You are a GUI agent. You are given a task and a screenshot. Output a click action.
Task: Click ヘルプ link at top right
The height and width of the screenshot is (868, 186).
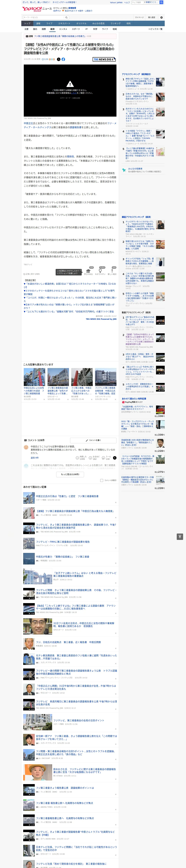click(x=127, y=2)
